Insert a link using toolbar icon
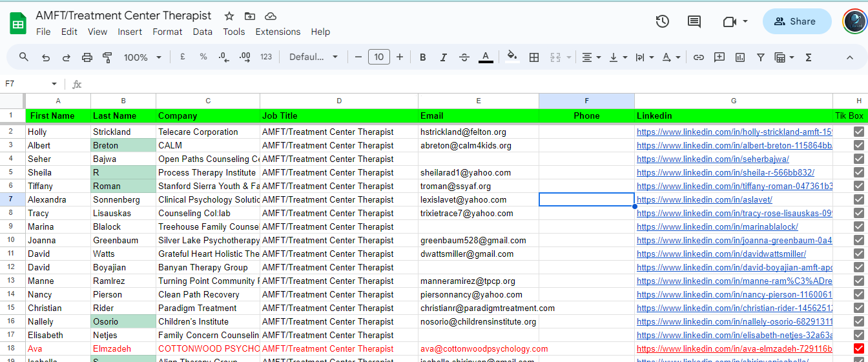This screenshot has width=868, height=362. [x=698, y=57]
